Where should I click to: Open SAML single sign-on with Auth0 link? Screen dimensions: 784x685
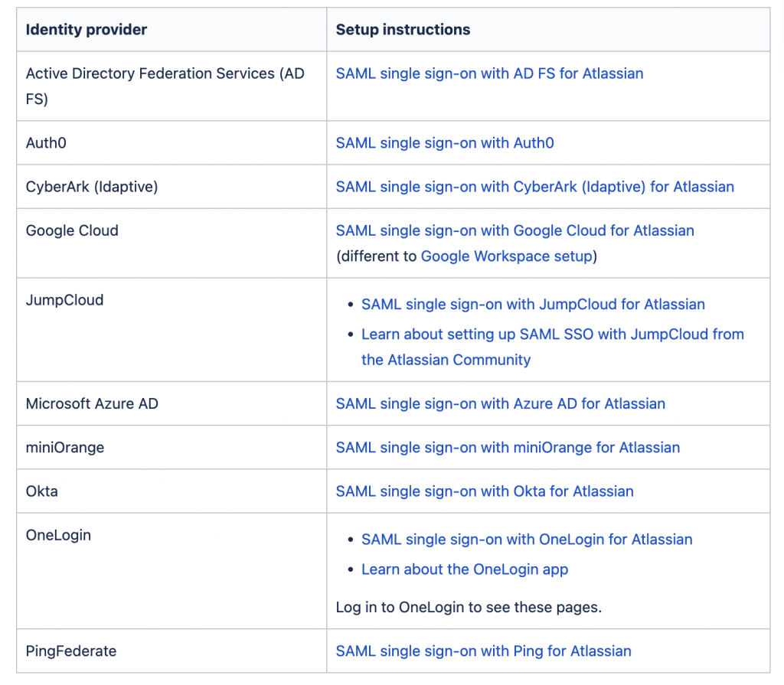point(445,143)
